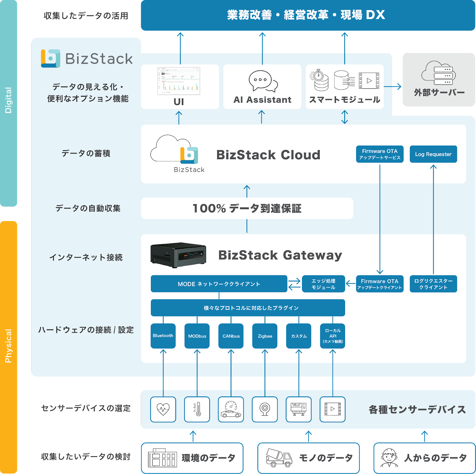Click the heart rate sensor icon
Viewport: 476px width, 474px height.
[163, 409]
